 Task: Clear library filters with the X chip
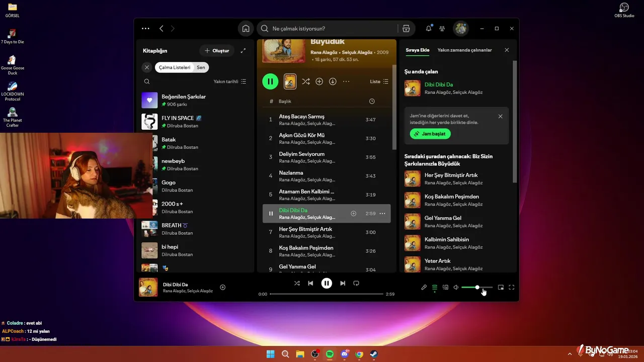(147, 67)
